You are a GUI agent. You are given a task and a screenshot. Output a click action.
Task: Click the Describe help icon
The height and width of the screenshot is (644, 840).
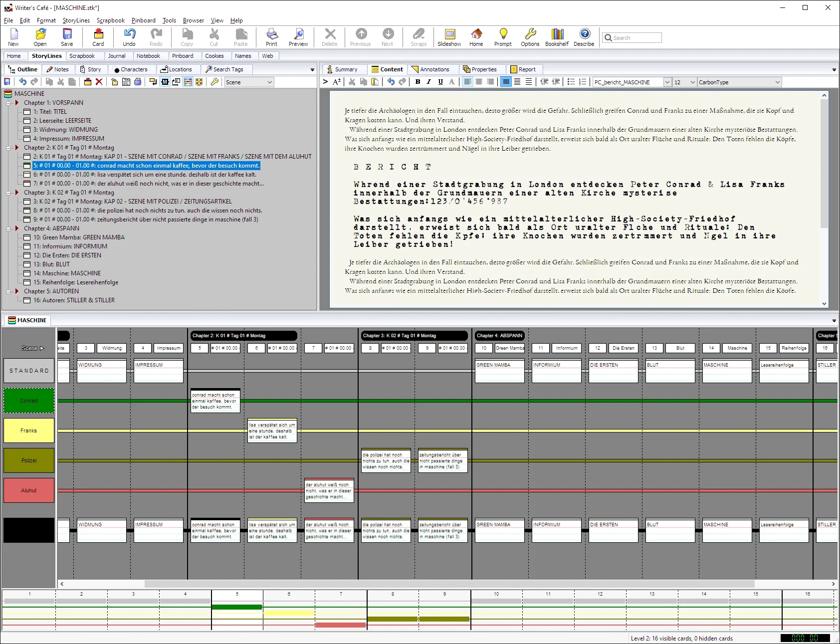584,37
